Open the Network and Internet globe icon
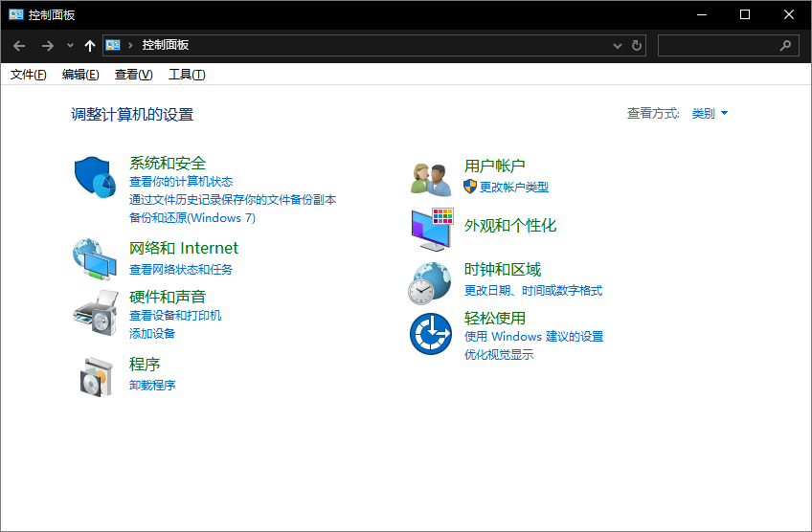The width and height of the screenshot is (812, 532). point(96,258)
